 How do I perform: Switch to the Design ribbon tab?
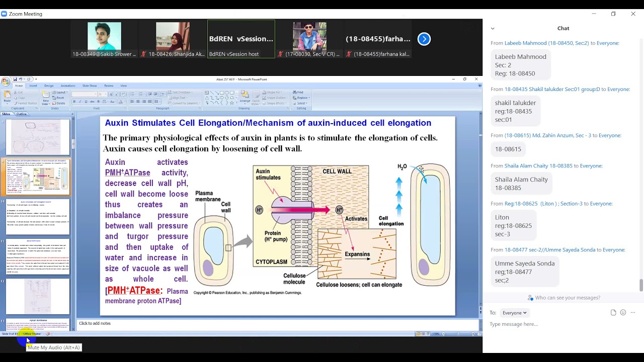point(49,86)
